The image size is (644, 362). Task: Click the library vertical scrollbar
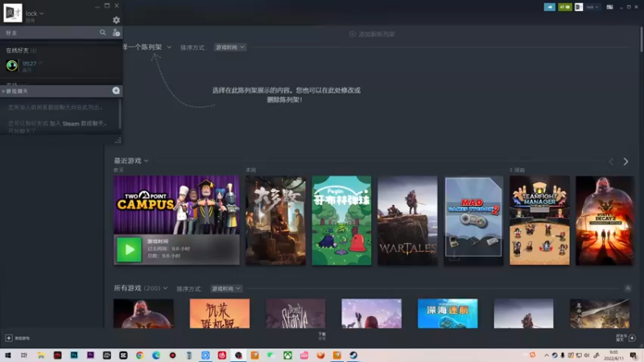(641, 39)
